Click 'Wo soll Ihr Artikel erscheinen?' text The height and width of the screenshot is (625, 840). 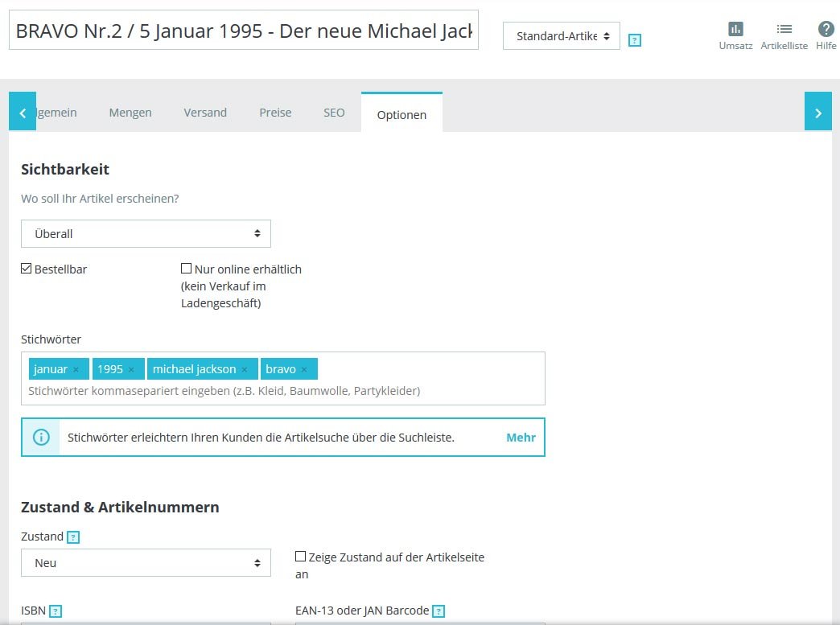tap(100, 199)
